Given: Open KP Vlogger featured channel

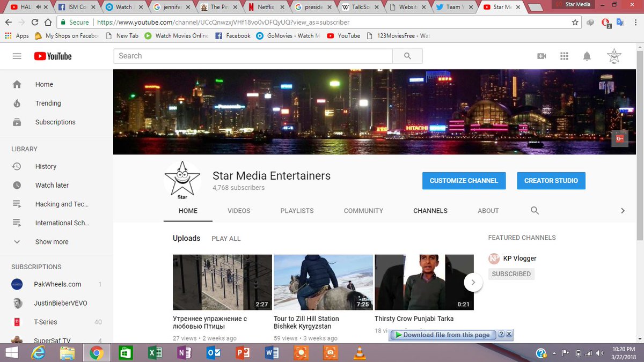Looking at the screenshot, I should (x=519, y=258).
